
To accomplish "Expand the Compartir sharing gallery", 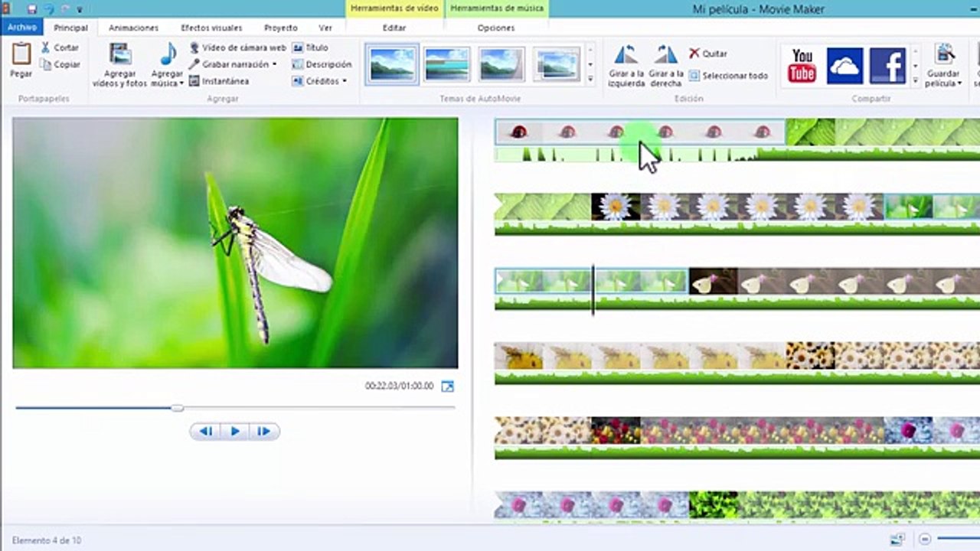I will (915, 79).
